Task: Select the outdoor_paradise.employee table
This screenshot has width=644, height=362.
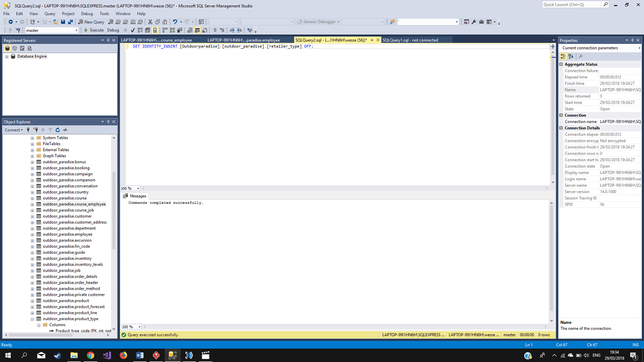Action: (67, 235)
